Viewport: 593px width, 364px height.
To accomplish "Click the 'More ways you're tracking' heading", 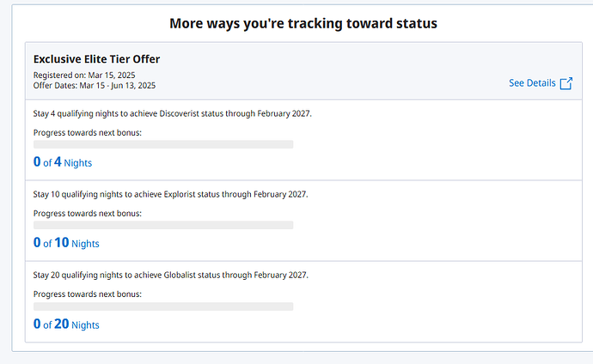I will pos(303,23).
